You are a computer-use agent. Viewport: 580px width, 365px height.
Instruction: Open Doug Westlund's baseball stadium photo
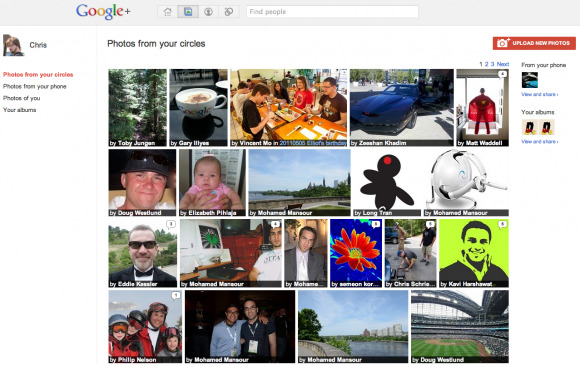point(460,327)
